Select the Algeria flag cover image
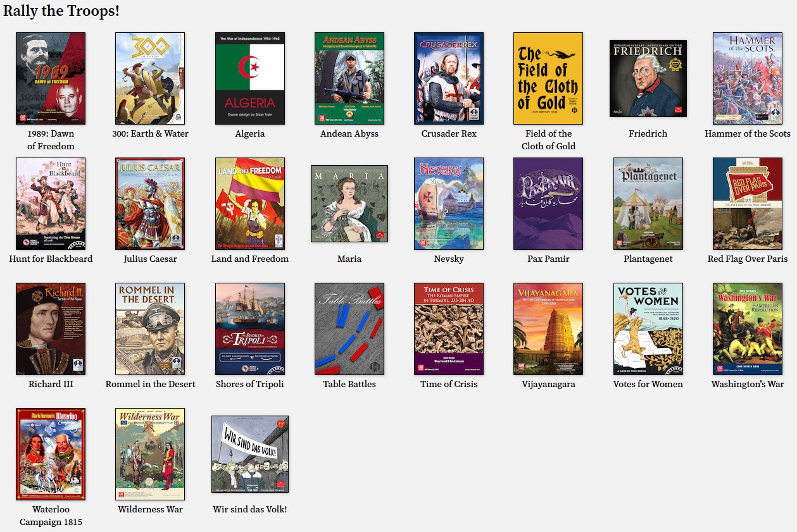Viewport: 797px width, 532px height. pos(250,78)
